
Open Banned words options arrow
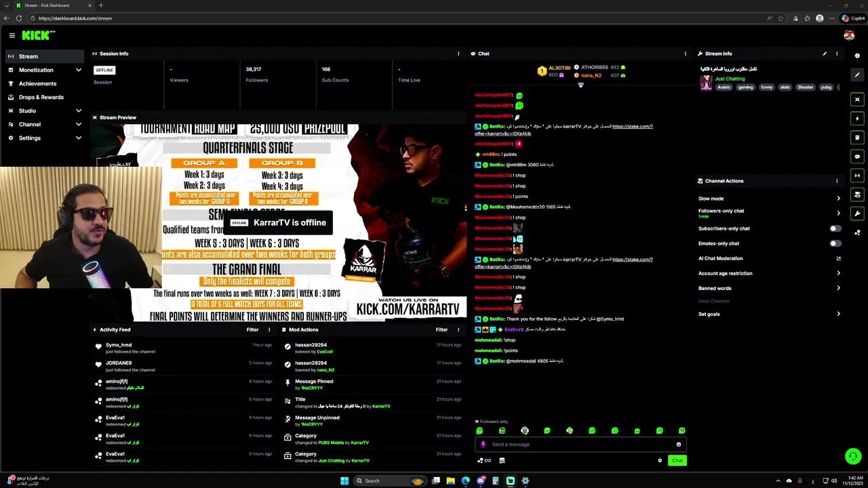pyautogui.click(x=838, y=288)
